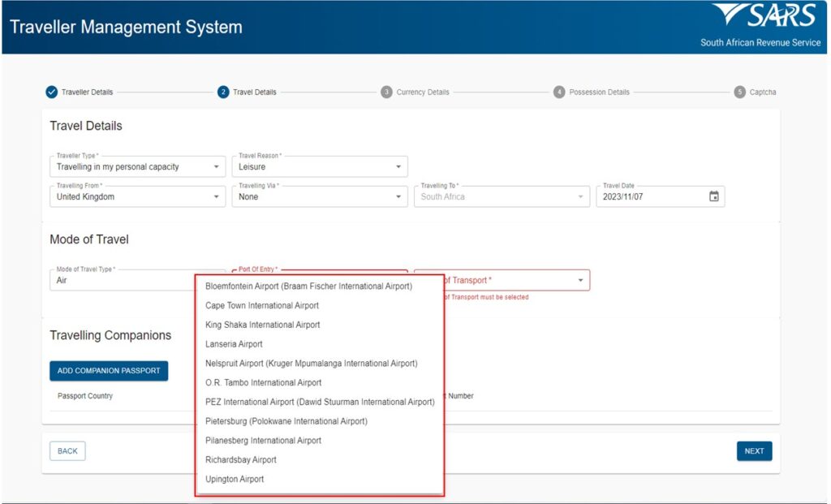Open the Travel Date calendar picker

(713, 196)
